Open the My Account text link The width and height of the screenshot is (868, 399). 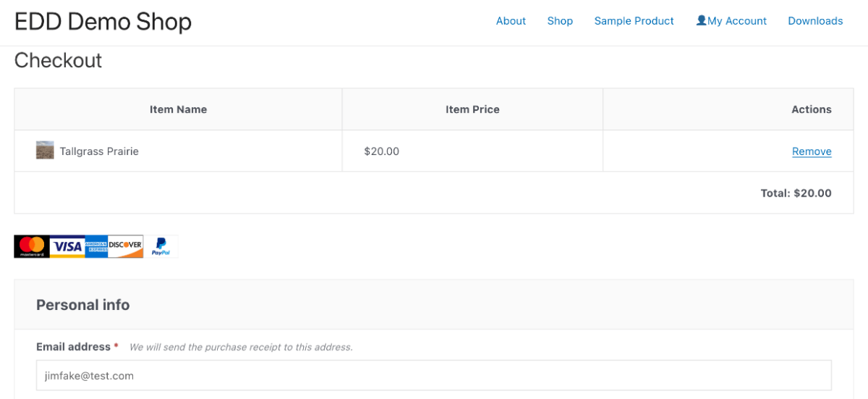pyautogui.click(x=737, y=21)
